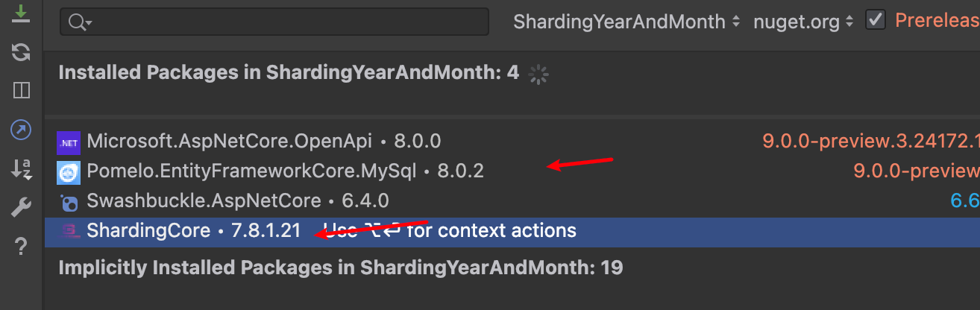Focus the package search field
The image size is (980, 310).
(x=274, y=22)
